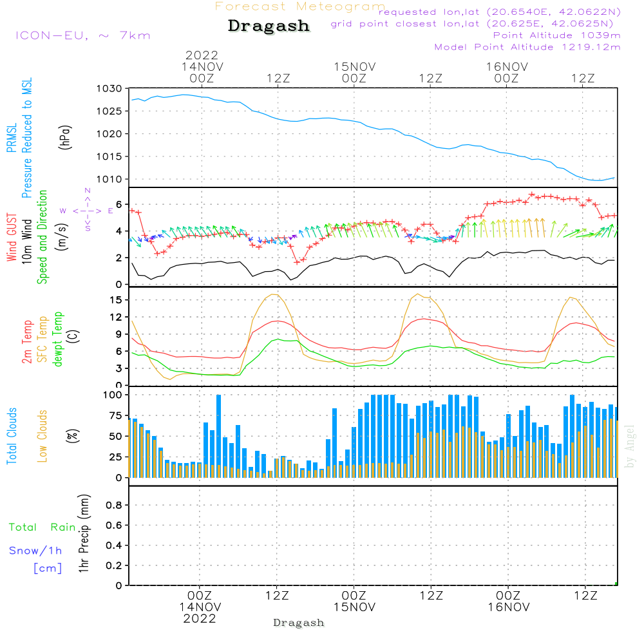The image size is (644, 644).
Task: Click the 'Speed and Direction' green label
Action: click(x=42, y=237)
